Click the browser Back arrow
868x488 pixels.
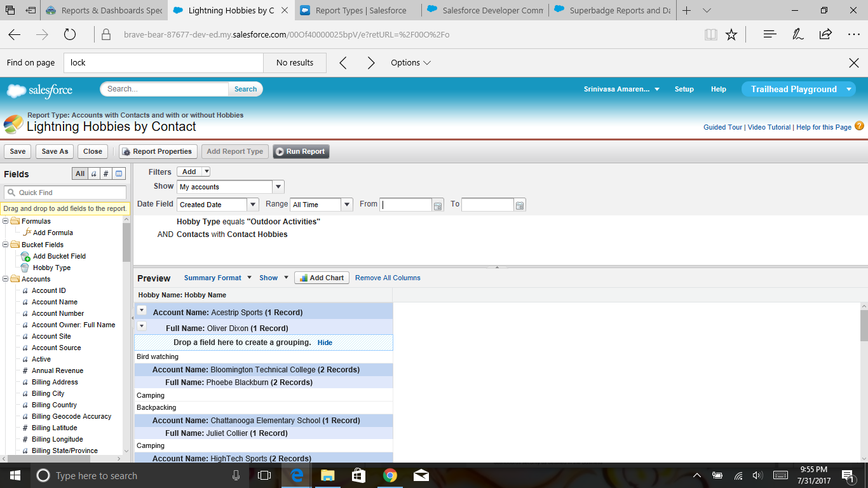(x=15, y=35)
